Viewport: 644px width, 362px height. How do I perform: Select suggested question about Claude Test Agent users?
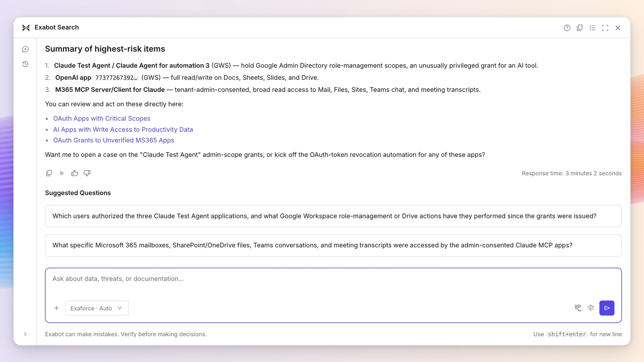point(333,216)
